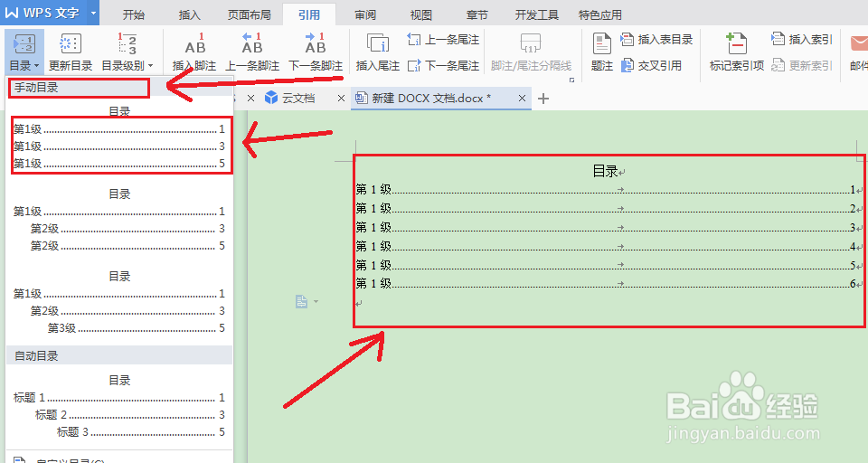
Task: Select the 引用 ribbon tab
Action: tap(309, 15)
